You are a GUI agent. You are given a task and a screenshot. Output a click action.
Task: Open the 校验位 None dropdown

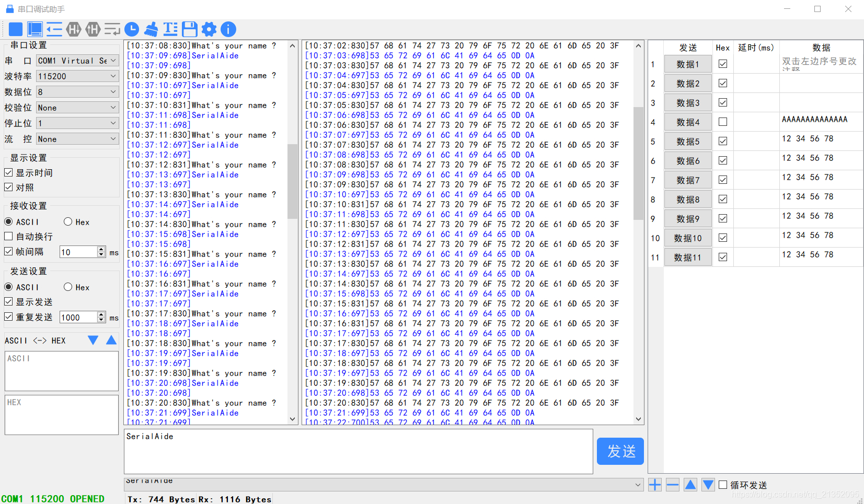(77, 108)
